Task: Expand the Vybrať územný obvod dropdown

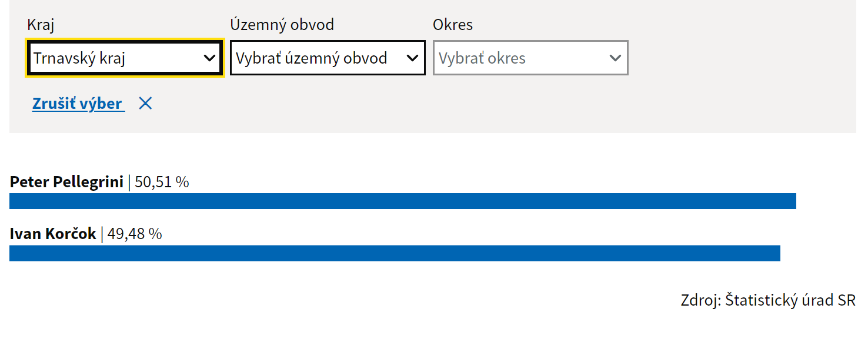Action: (327, 58)
